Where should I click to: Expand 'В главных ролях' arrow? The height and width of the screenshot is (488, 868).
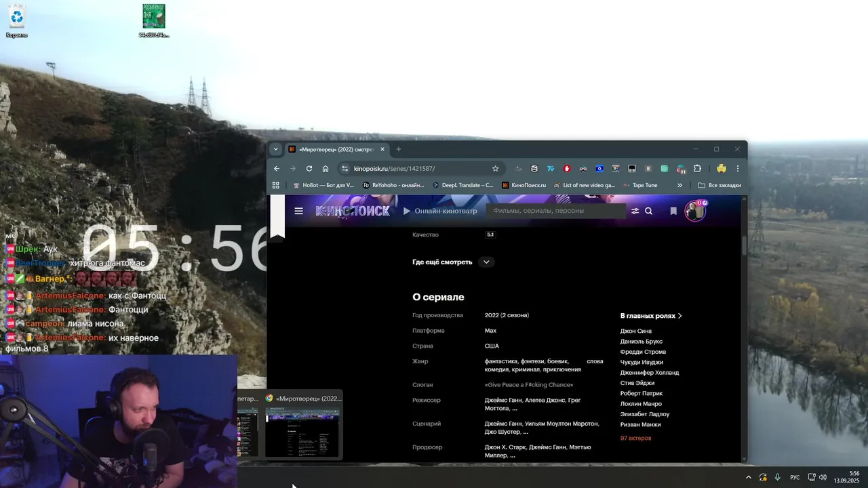(680, 316)
